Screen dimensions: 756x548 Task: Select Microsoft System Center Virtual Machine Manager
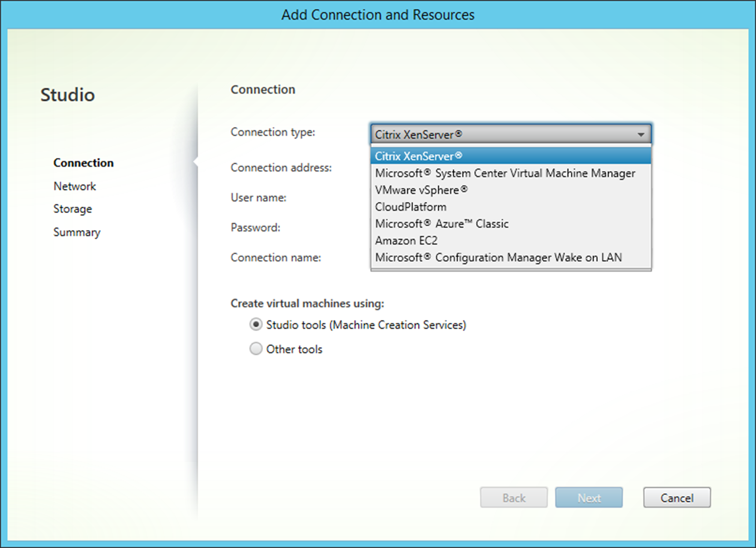click(x=511, y=173)
